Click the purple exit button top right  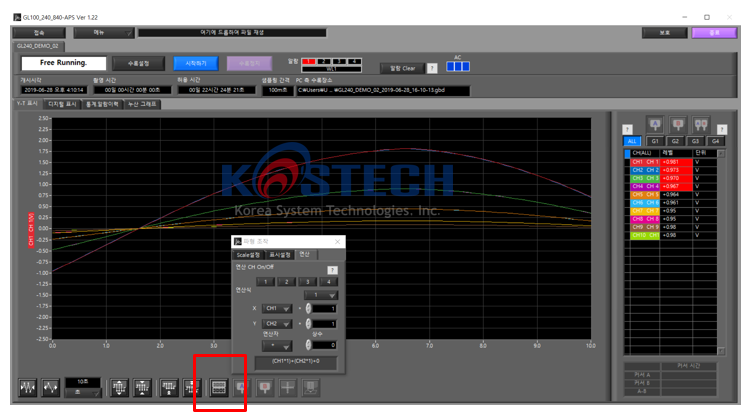click(x=714, y=33)
